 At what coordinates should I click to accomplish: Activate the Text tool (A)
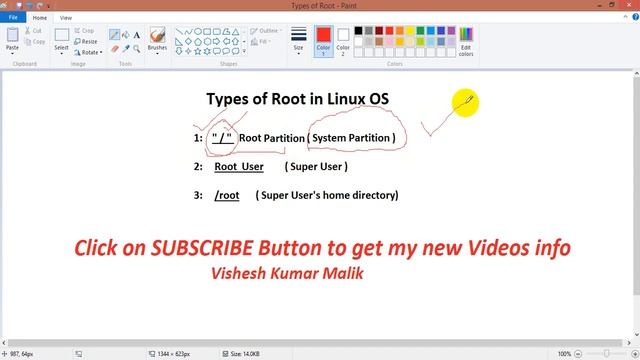tap(137, 35)
